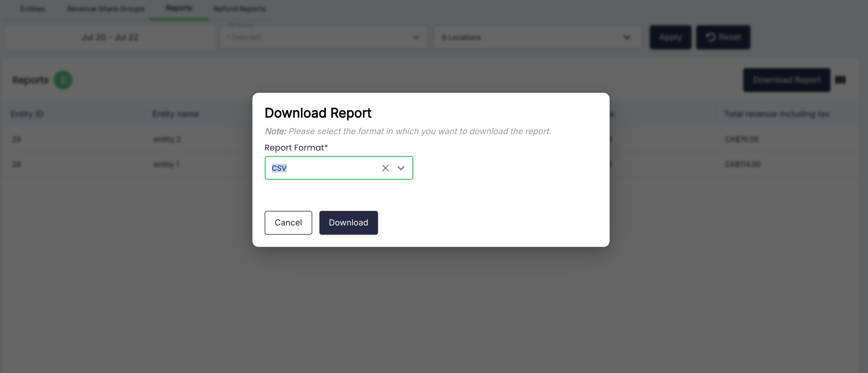Open the Entities tab
868x373 pixels.
coord(32,9)
